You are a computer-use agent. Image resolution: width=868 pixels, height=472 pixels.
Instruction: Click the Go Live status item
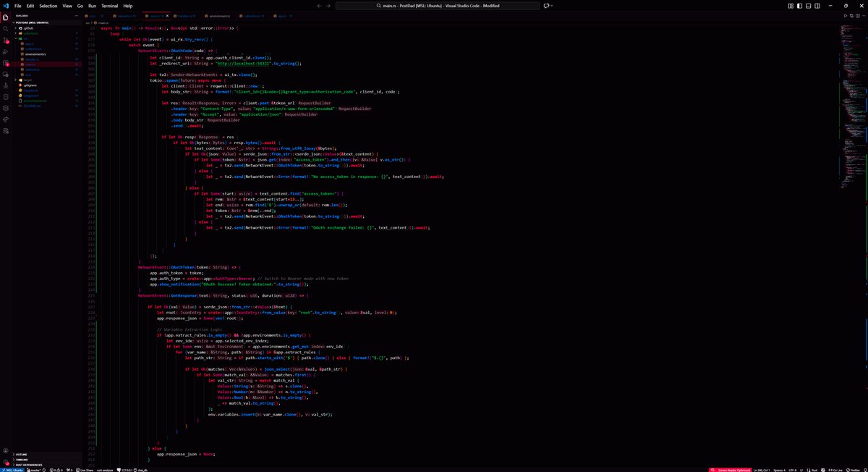835,469
